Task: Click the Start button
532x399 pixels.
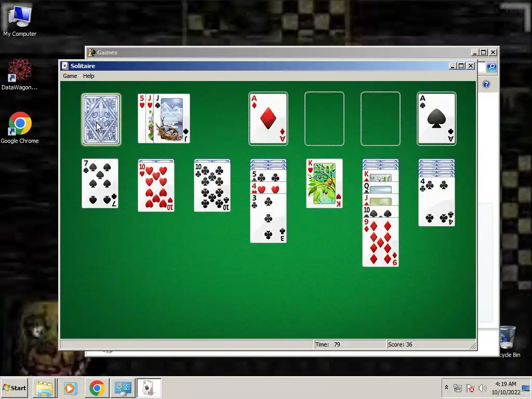Action: point(14,388)
